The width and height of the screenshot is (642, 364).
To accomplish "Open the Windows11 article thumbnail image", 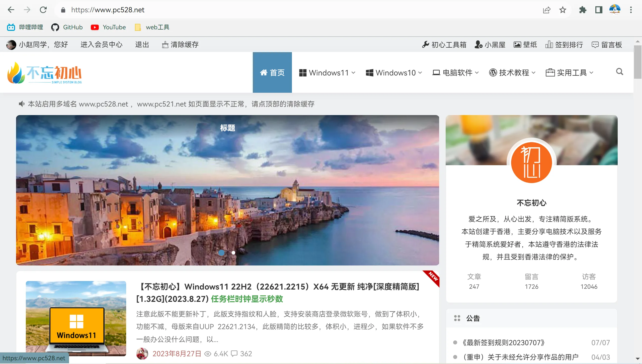I will point(76,318).
